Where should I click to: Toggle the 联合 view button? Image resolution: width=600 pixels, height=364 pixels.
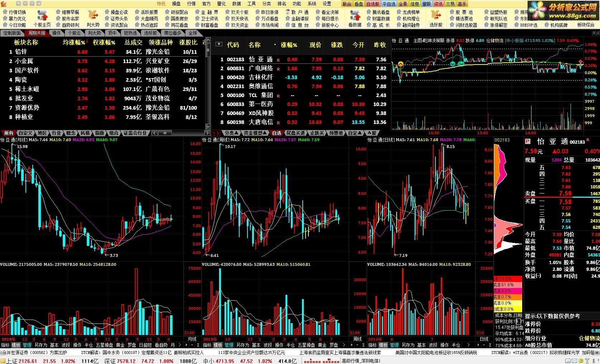click(347, 4)
